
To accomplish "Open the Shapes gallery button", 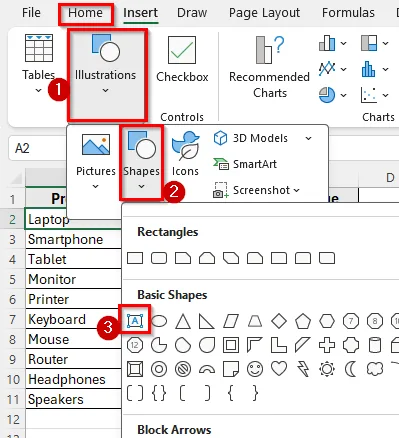I will pos(141,162).
